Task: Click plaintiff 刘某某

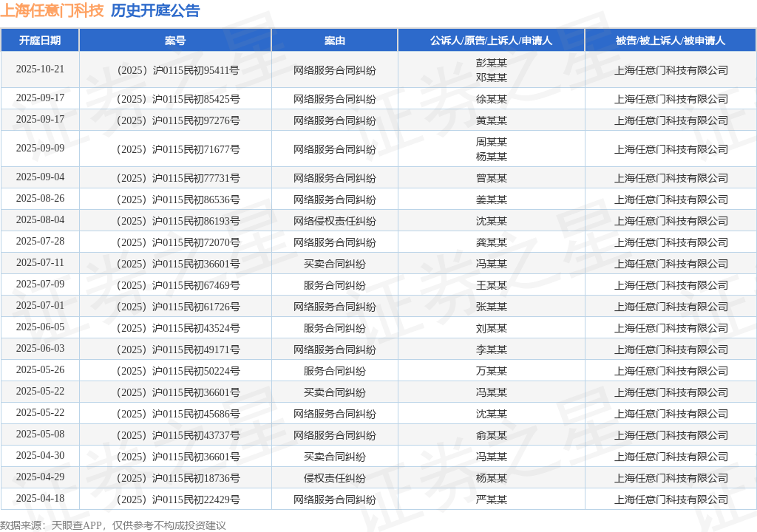Action: pos(492,328)
